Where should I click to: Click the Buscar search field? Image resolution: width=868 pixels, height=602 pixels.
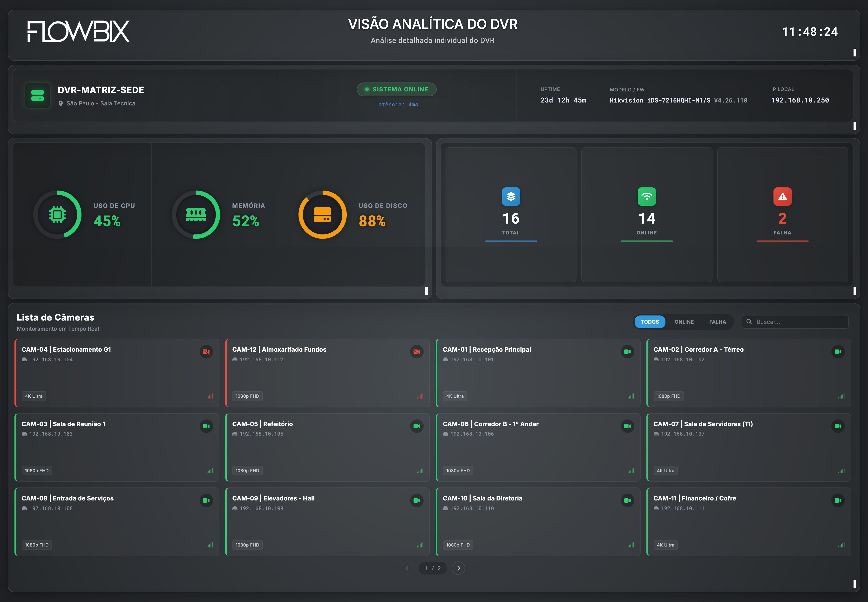coord(795,322)
